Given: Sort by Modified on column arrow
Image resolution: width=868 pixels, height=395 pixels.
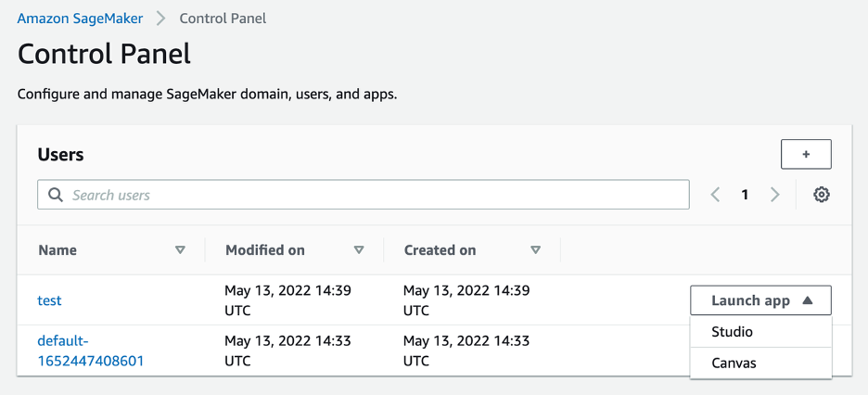Looking at the screenshot, I should tap(359, 250).
